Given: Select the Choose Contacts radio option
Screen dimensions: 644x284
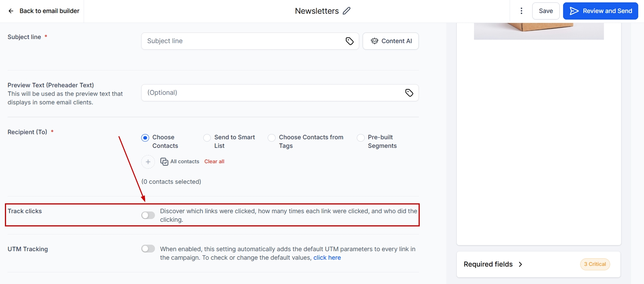Looking at the screenshot, I should coord(145,138).
